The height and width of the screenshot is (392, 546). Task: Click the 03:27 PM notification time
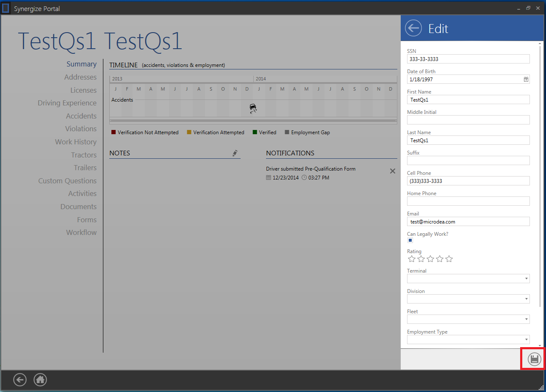click(x=319, y=178)
